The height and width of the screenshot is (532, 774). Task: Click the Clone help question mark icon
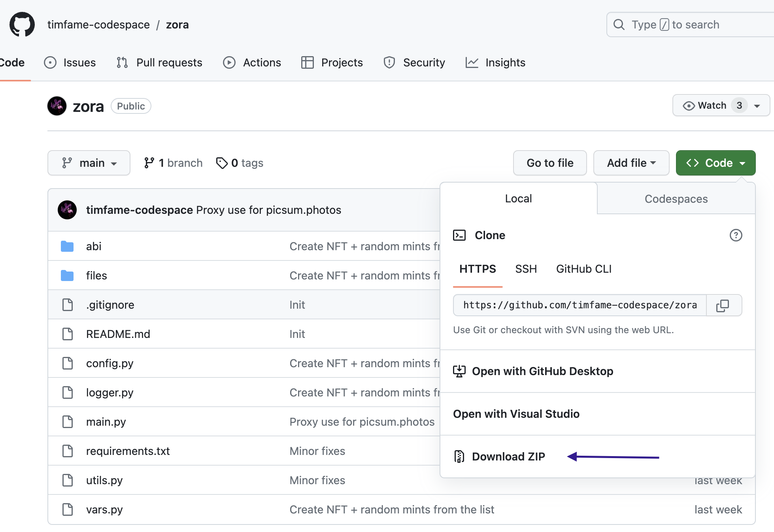[x=736, y=236]
